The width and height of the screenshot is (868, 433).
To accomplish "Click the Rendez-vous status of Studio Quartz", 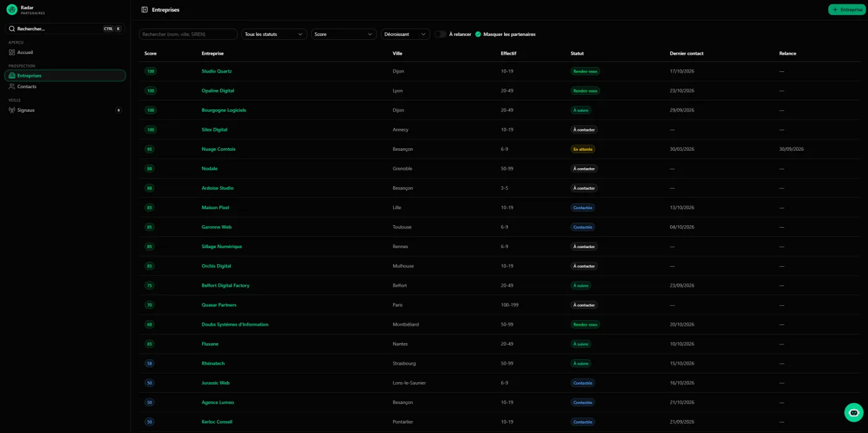I will click(x=585, y=71).
